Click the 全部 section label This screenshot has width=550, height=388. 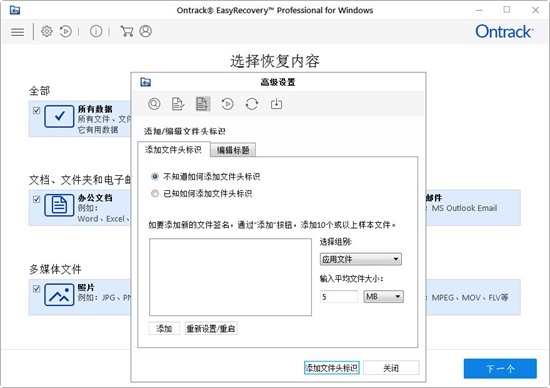pyautogui.click(x=39, y=91)
